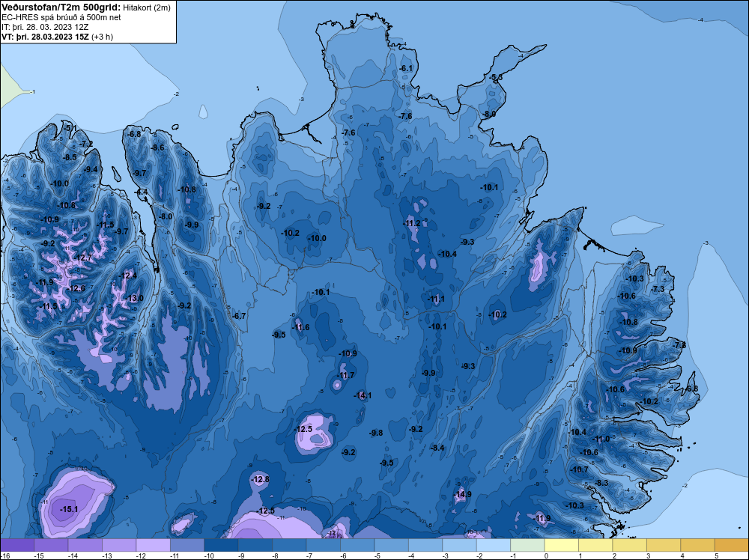Select the 0 to 1 pale yellow legend swatch

(x=561, y=545)
